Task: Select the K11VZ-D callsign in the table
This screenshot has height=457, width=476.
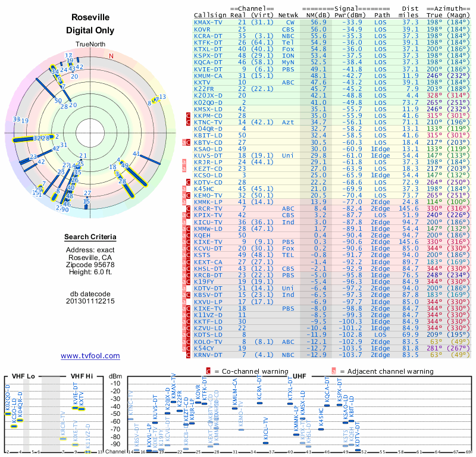Action: (x=208, y=315)
